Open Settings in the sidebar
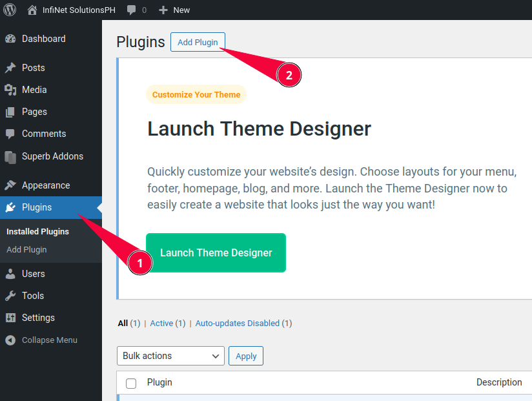The height and width of the screenshot is (401, 532). (x=38, y=318)
